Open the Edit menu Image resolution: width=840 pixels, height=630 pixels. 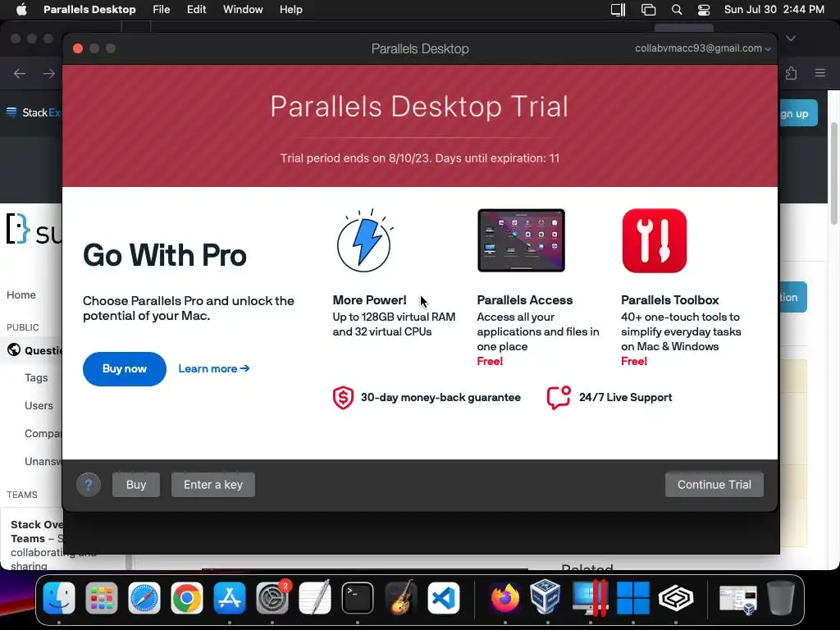tap(196, 10)
